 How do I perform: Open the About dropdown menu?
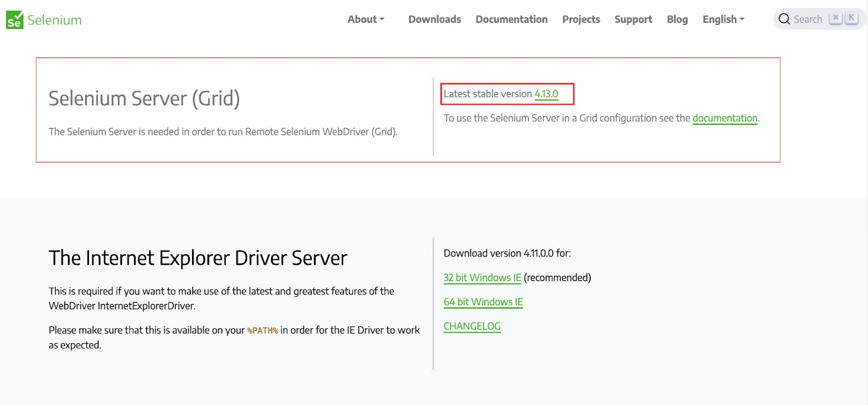[366, 20]
